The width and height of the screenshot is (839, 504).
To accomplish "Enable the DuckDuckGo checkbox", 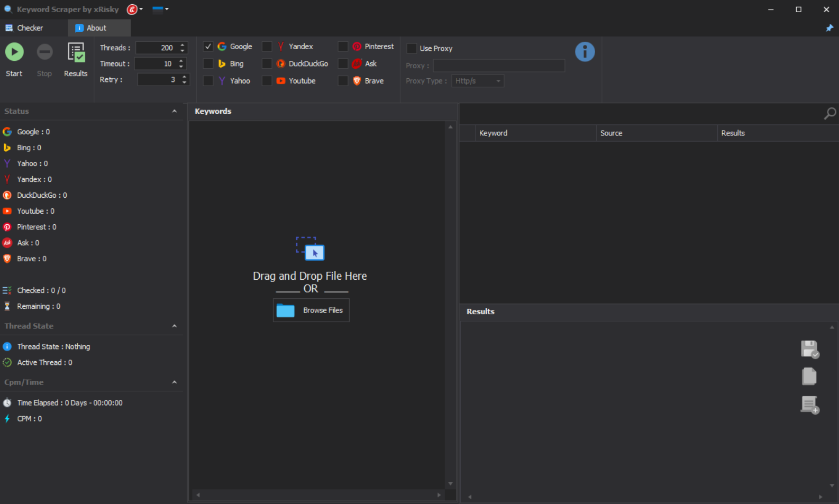I will click(x=267, y=63).
